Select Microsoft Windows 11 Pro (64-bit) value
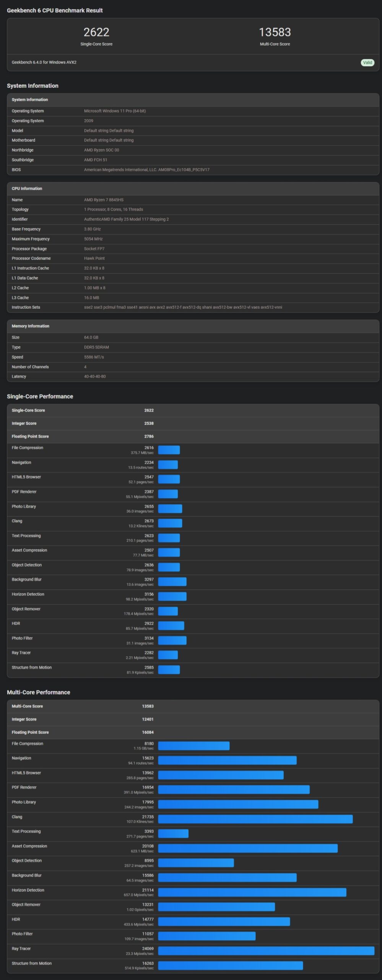 (x=115, y=111)
